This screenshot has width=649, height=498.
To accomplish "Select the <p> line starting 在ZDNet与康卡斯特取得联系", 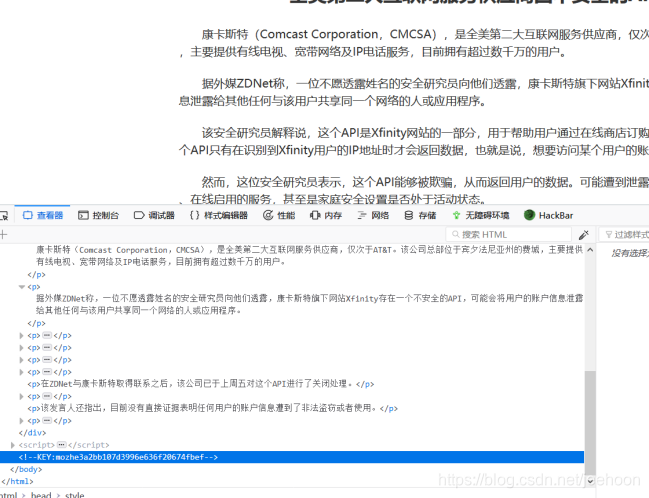I will click(201, 384).
